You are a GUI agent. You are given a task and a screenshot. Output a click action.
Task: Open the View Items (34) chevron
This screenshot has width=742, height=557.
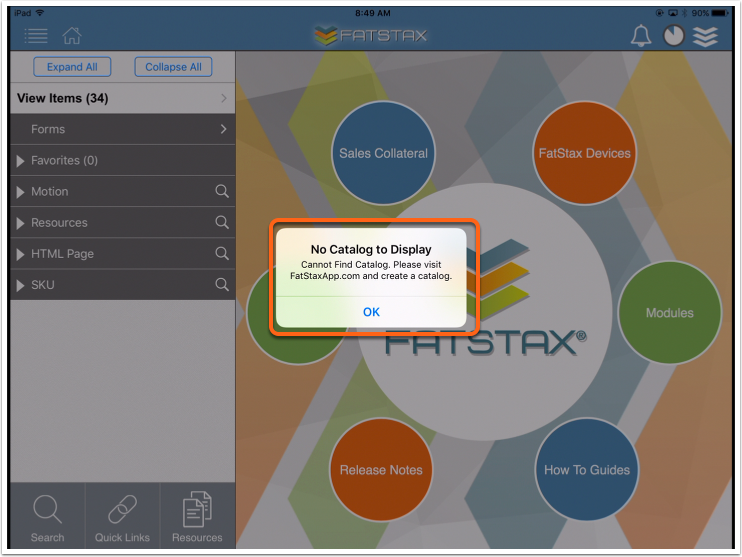click(224, 98)
